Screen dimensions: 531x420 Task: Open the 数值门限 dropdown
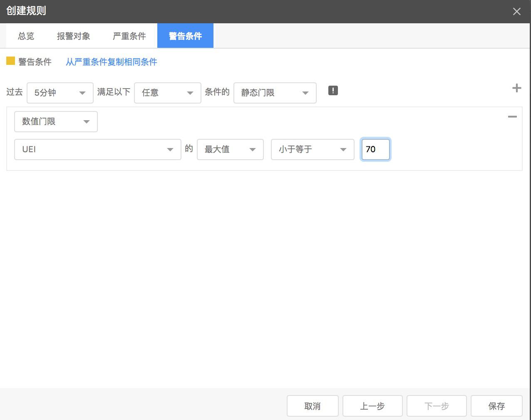[56, 121]
